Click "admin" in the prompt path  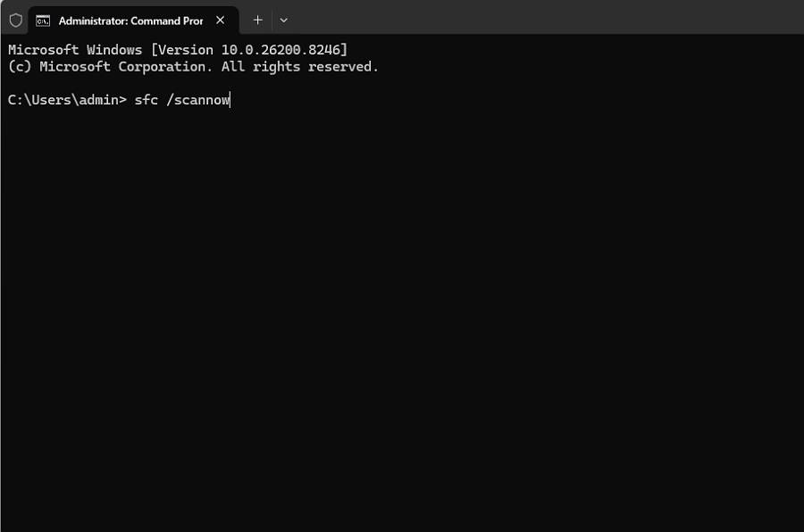98,100
